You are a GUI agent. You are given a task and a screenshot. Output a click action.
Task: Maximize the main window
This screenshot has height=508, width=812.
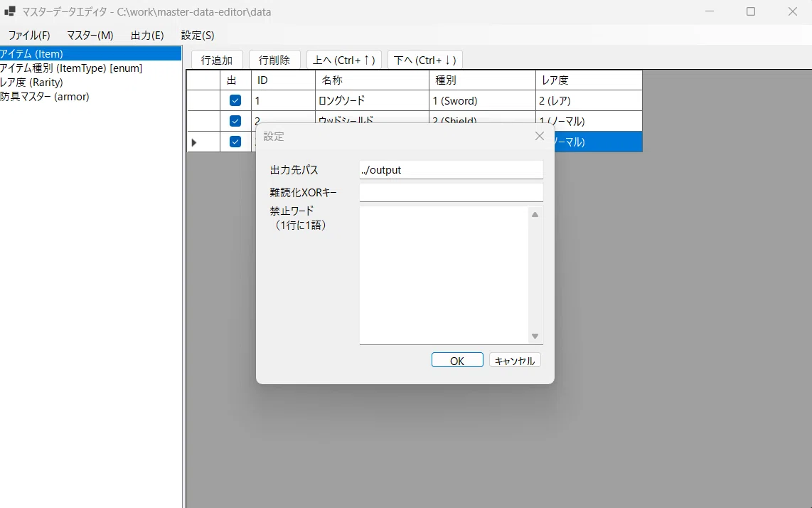pyautogui.click(x=751, y=11)
